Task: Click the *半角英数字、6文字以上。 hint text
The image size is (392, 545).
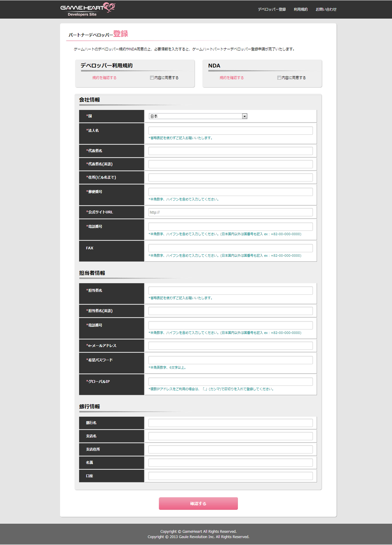Action: point(168,367)
